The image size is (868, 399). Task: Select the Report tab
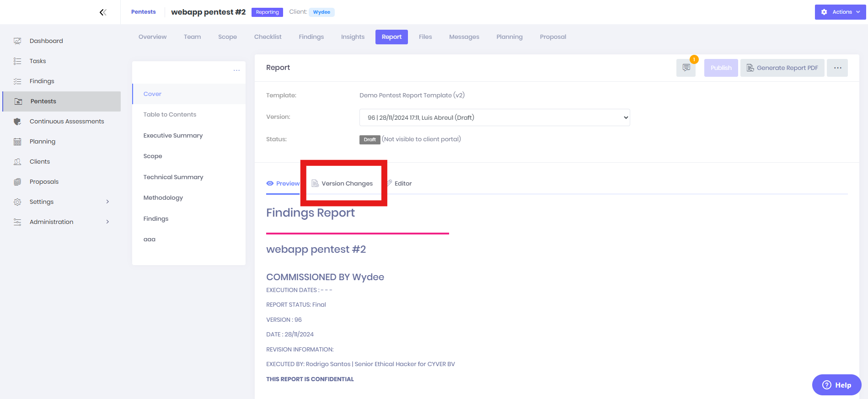pyautogui.click(x=391, y=37)
